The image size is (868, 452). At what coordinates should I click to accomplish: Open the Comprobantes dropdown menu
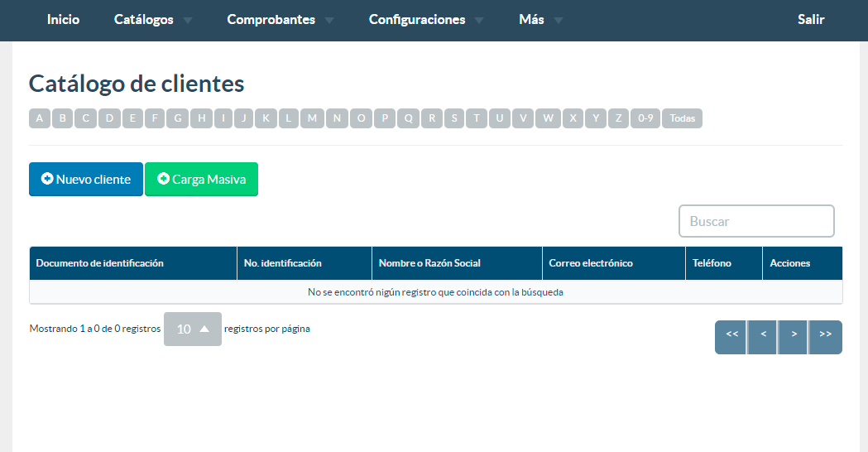(280, 20)
